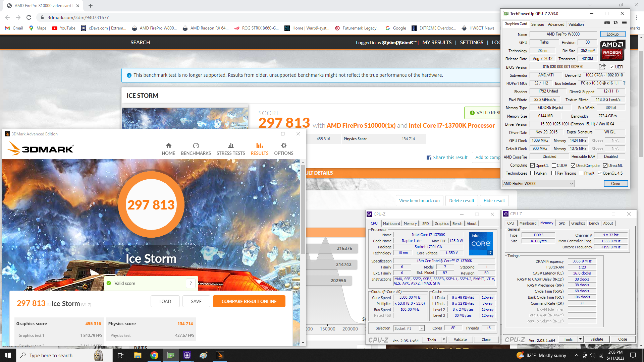This screenshot has height=362, width=644.
Task: Click Bus Interface question mark in GPU-Z
Action: (x=624, y=83)
